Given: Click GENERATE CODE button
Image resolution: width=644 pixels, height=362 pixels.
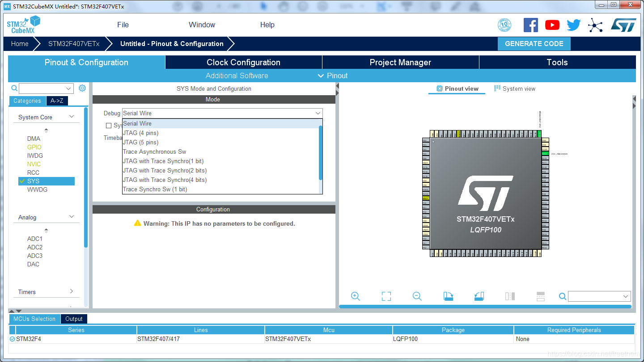Looking at the screenshot, I should [534, 44].
